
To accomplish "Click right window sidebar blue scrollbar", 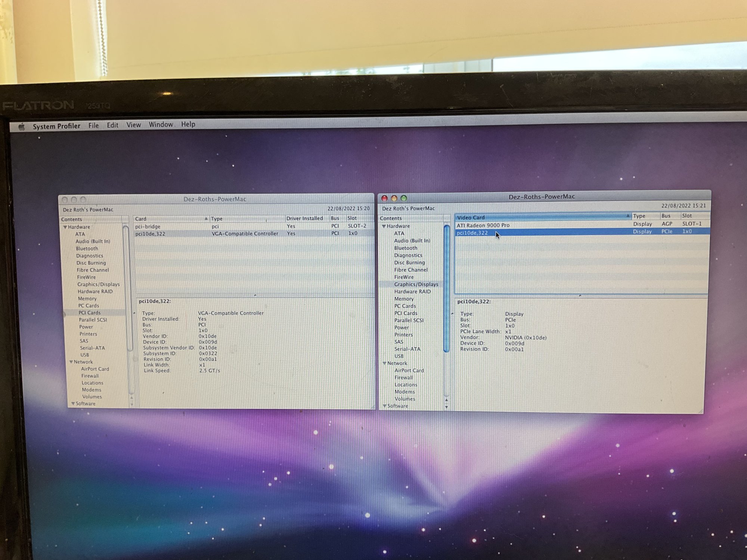I will click(446, 288).
